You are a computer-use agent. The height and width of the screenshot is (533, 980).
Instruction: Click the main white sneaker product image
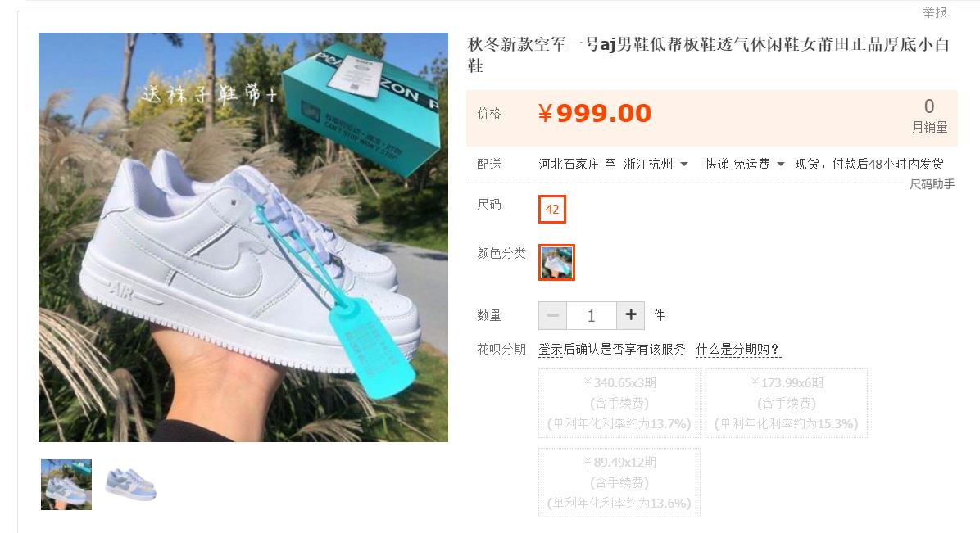coord(243,237)
